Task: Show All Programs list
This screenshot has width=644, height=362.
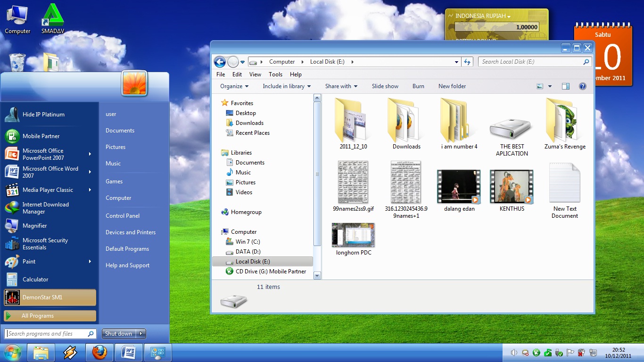Action: point(50,316)
